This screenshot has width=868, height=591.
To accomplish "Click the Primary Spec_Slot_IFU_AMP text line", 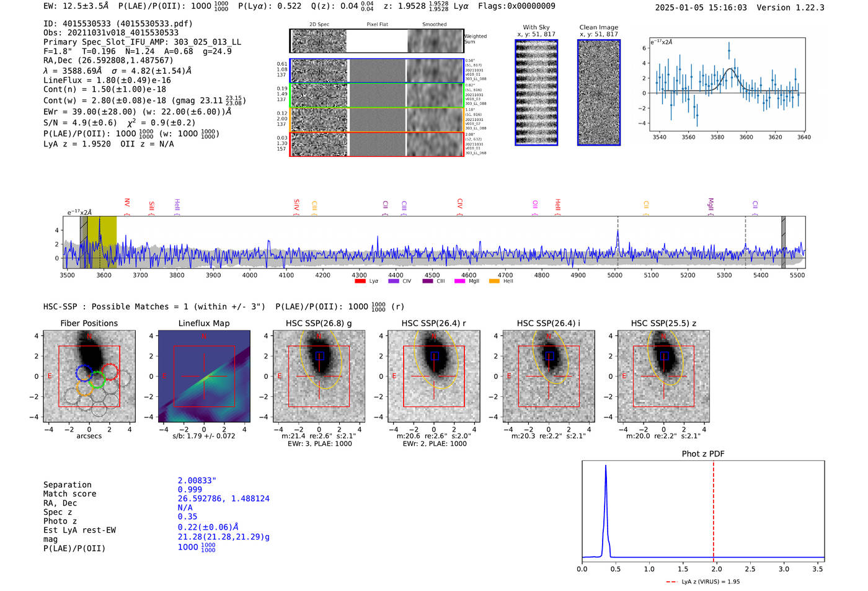I will pos(142,42).
